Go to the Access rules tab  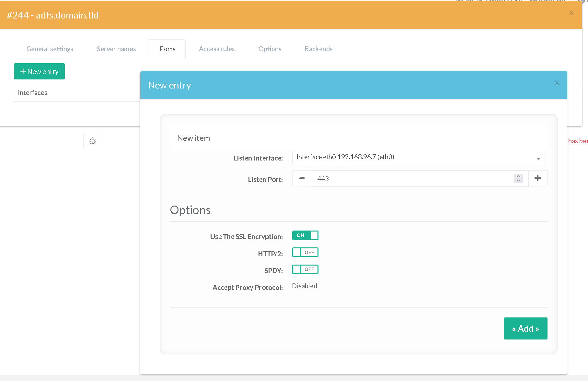[217, 49]
